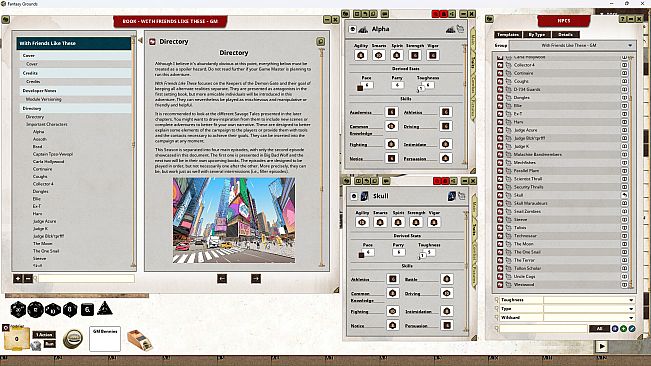
Task: Open the Collector 4 NPC link icon
Action: coord(500,65)
